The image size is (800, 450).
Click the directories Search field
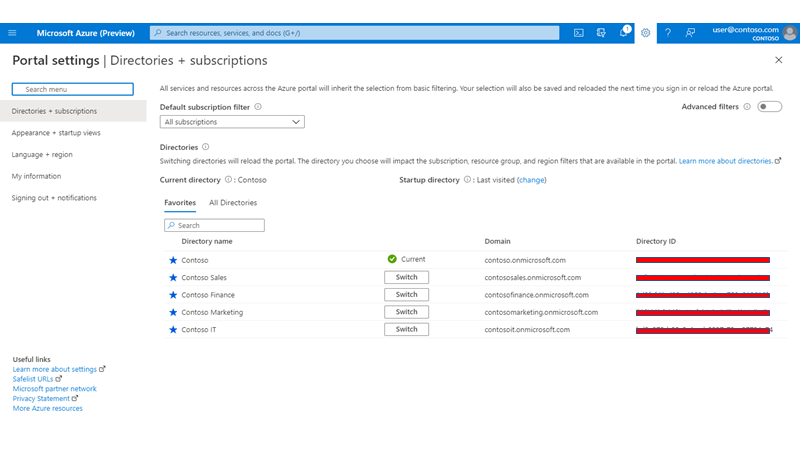218,226
